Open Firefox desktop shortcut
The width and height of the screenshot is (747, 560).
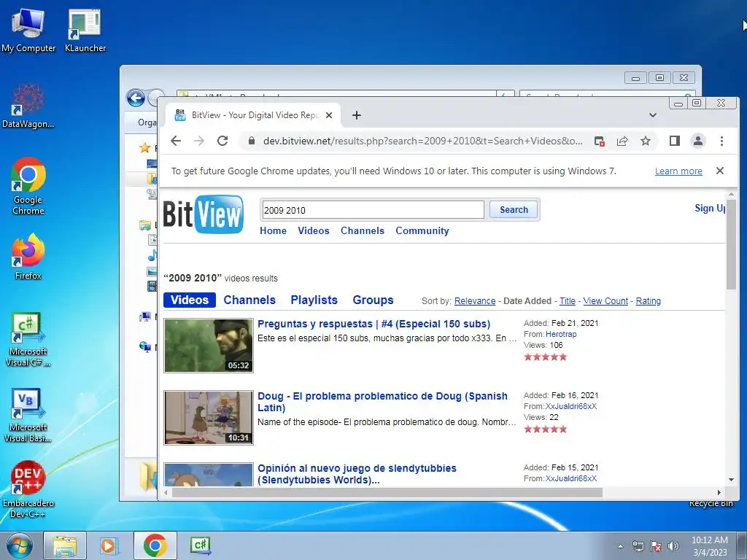pos(28,256)
